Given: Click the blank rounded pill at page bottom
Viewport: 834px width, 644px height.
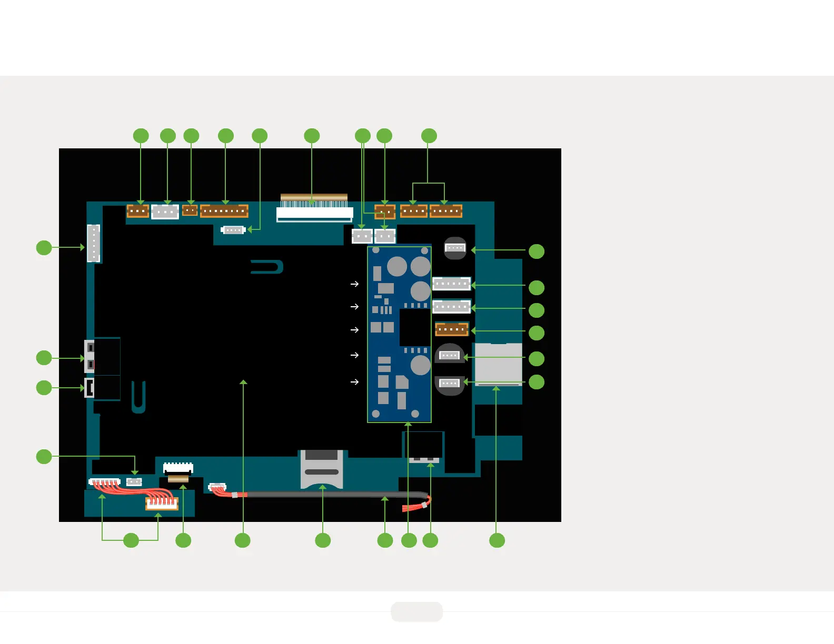Looking at the screenshot, I should (x=417, y=612).
